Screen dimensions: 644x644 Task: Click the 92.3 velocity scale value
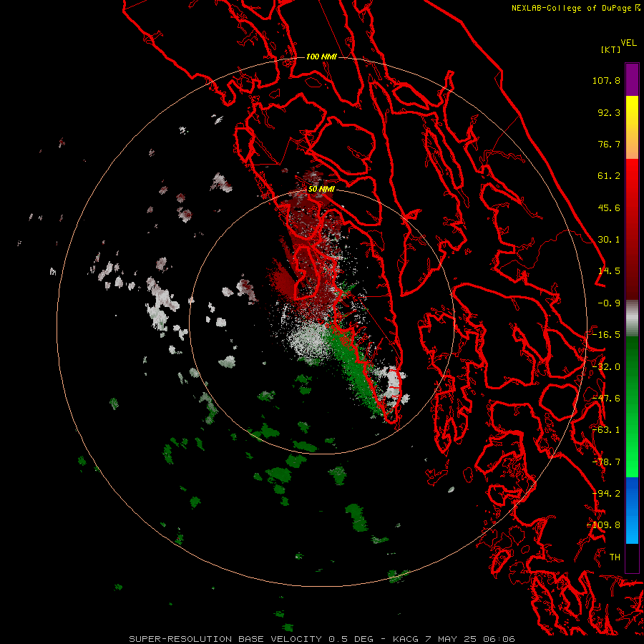tap(609, 112)
